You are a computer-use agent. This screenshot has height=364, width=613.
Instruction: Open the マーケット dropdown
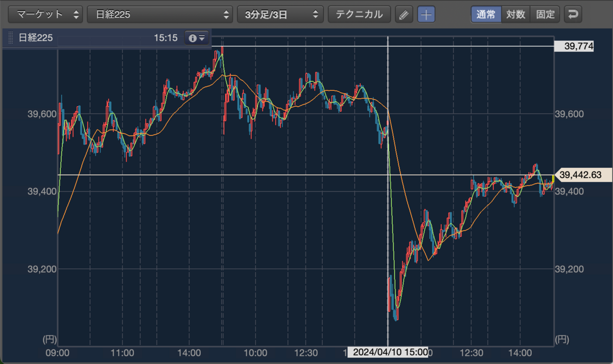click(x=46, y=14)
